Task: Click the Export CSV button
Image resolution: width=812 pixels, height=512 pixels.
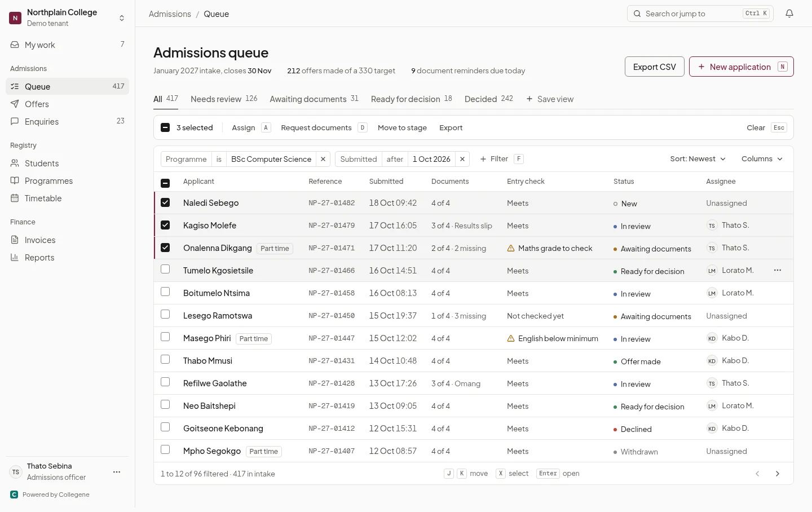Action: coord(655,67)
